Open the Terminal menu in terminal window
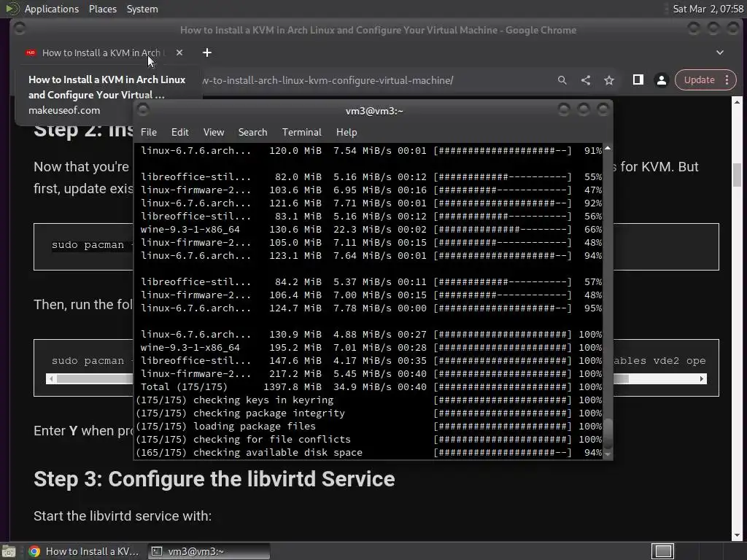The width and height of the screenshot is (747, 560). click(x=301, y=132)
